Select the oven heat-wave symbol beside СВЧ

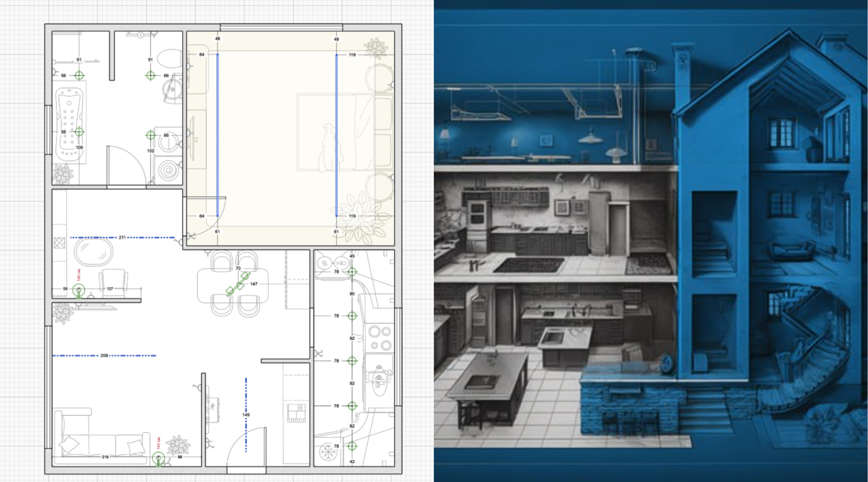325,263
